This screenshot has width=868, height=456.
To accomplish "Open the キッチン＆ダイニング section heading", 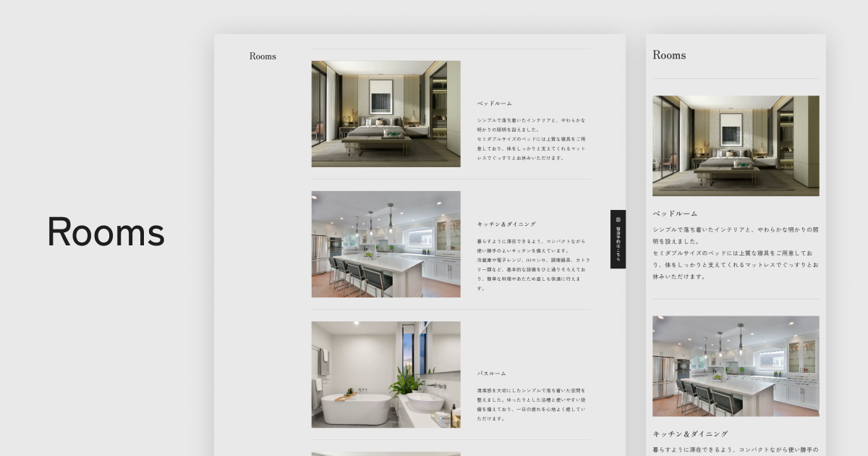I will coord(505,224).
